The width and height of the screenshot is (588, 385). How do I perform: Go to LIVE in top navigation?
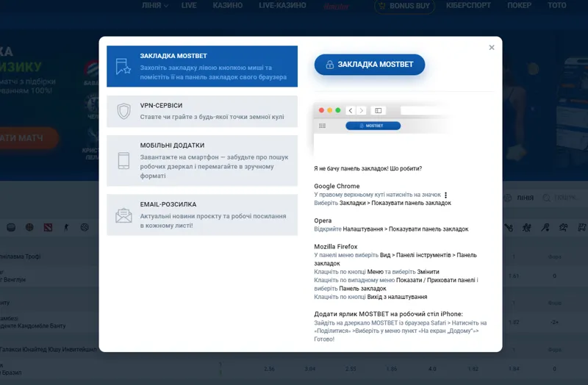tap(189, 6)
